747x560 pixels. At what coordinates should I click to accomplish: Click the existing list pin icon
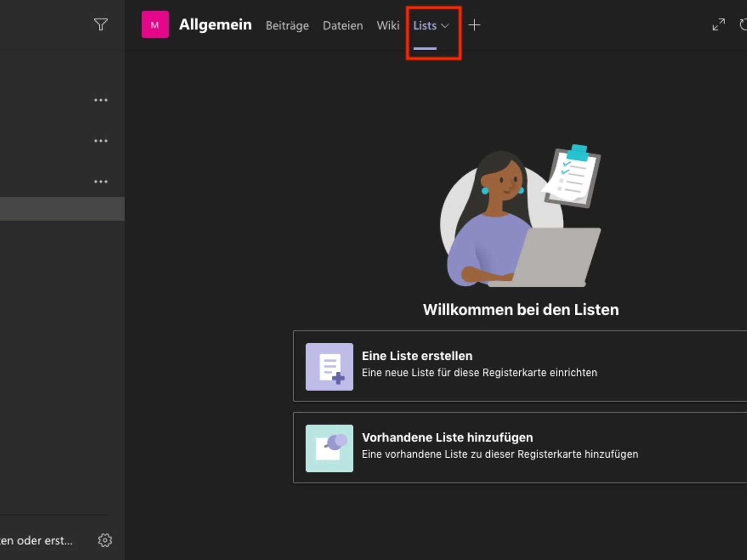pyautogui.click(x=329, y=448)
